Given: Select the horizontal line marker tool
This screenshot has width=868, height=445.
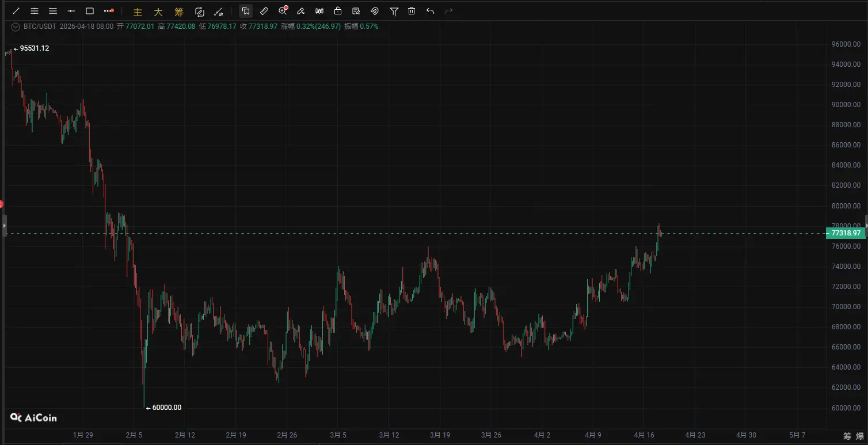Looking at the screenshot, I should pyautogui.click(x=71, y=11).
